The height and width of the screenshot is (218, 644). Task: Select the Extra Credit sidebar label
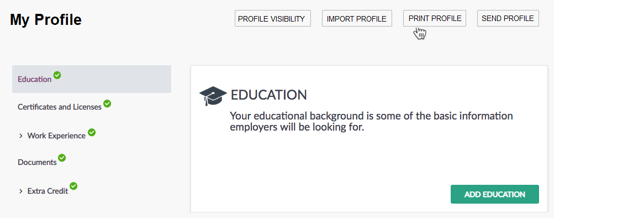(x=47, y=191)
